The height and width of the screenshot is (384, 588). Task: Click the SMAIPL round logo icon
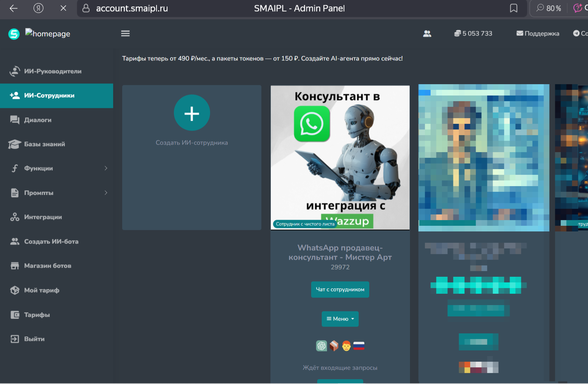[x=14, y=34]
